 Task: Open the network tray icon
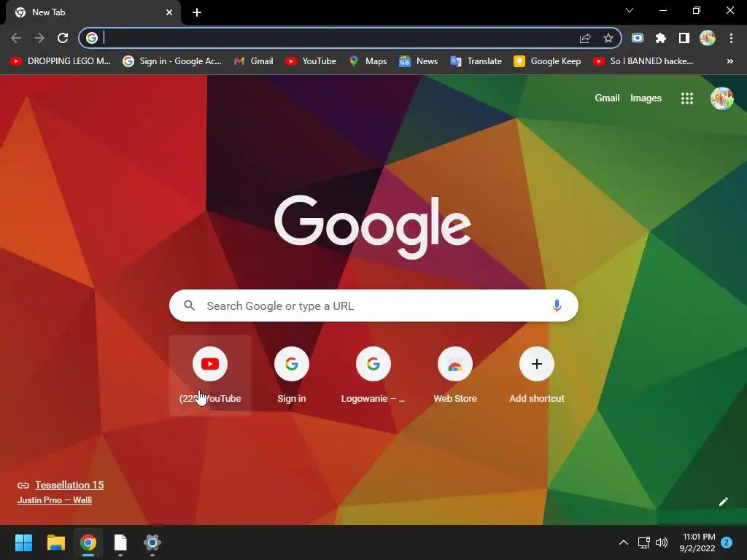point(643,542)
